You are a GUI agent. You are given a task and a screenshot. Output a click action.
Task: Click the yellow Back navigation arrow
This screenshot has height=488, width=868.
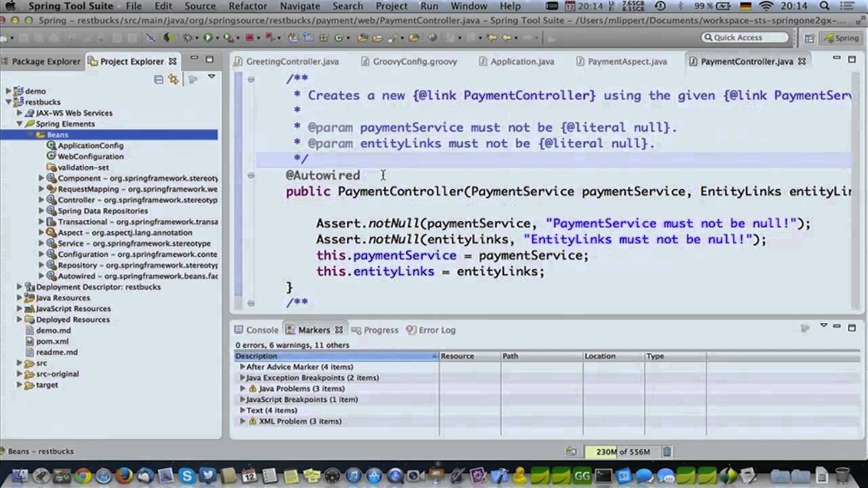(506, 37)
